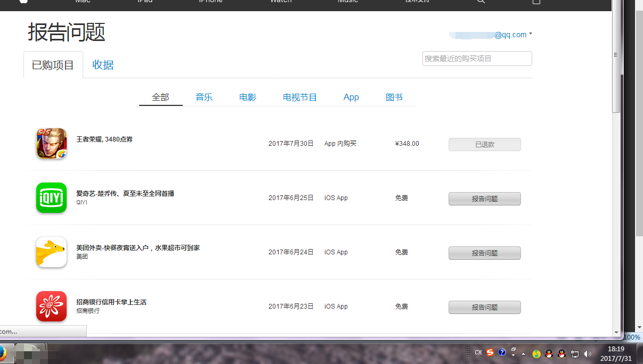
Task: Click 报告问题 for the 招商银行 app
Action: [x=485, y=307]
